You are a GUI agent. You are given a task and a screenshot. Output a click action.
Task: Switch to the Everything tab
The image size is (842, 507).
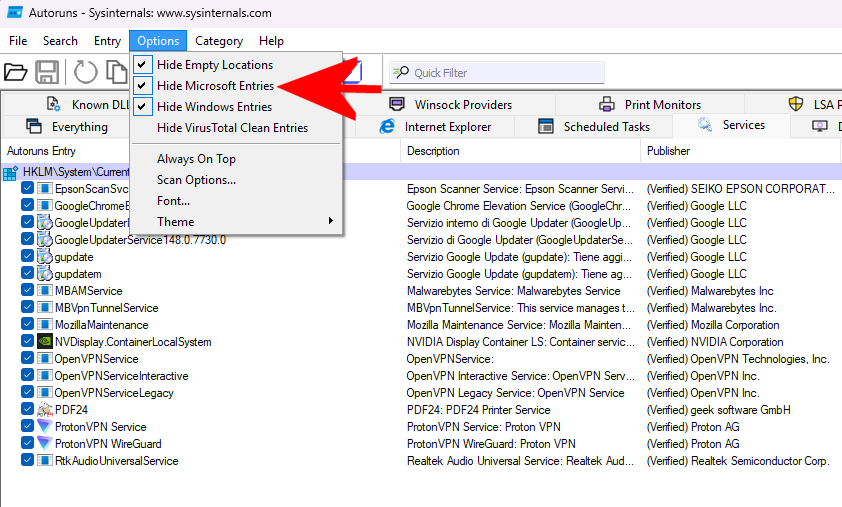(x=67, y=127)
